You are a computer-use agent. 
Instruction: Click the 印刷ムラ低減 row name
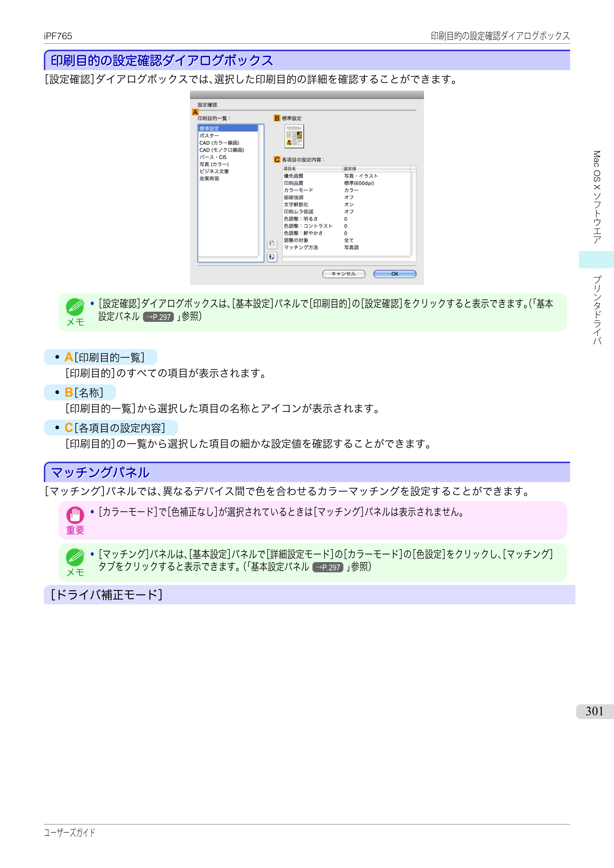point(298,212)
